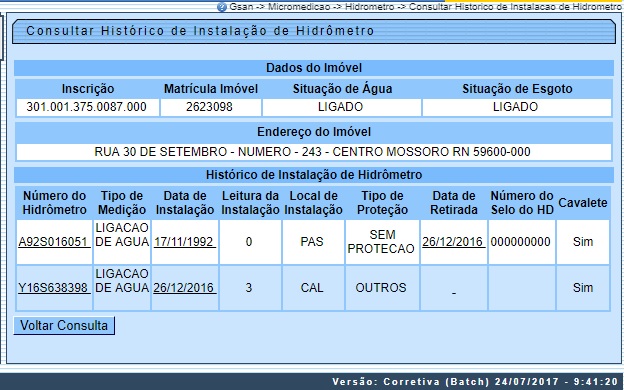Click CAL installation location cell
The width and height of the screenshot is (624, 390).
click(x=312, y=287)
